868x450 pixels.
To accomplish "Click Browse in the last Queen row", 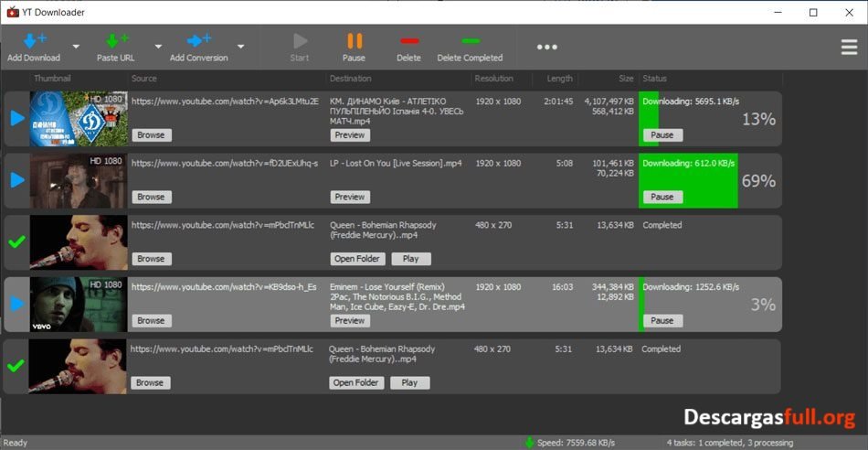I will pos(151,382).
